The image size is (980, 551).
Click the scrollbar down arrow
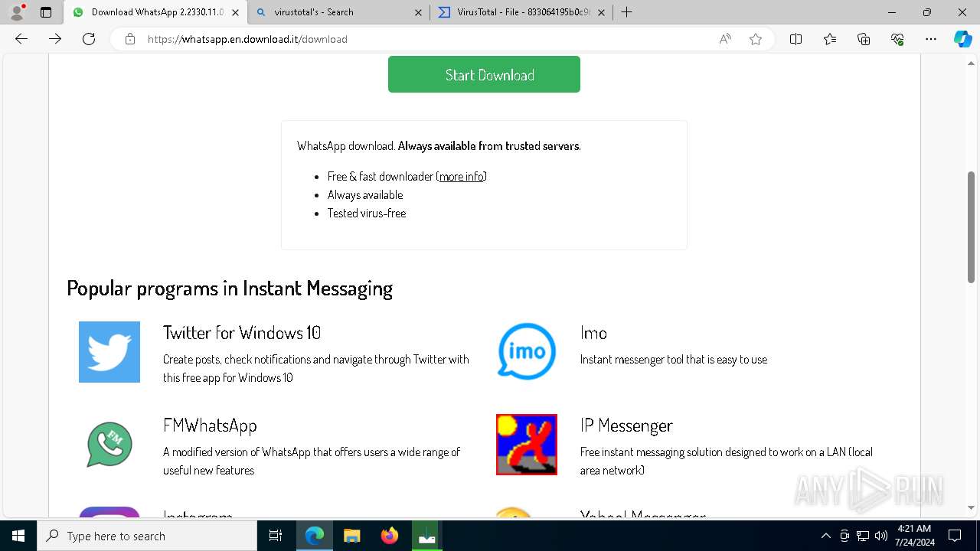(972, 507)
